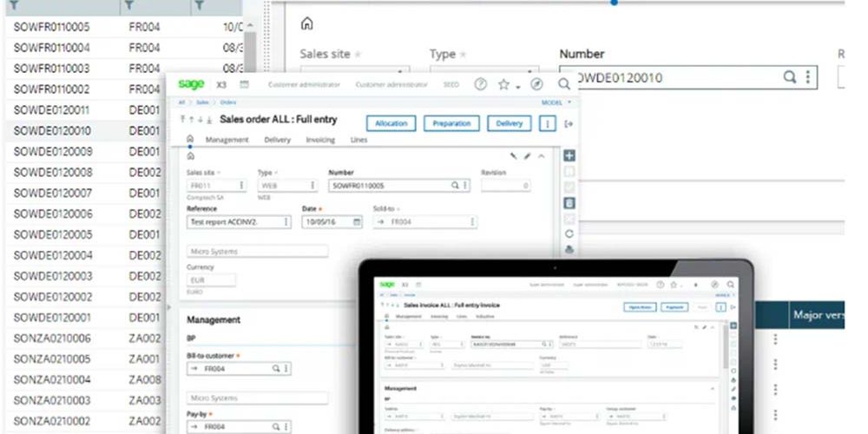The image size is (868, 434).
Task: Click the Reference field Test report ACCINV2
Action: (239, 221)
